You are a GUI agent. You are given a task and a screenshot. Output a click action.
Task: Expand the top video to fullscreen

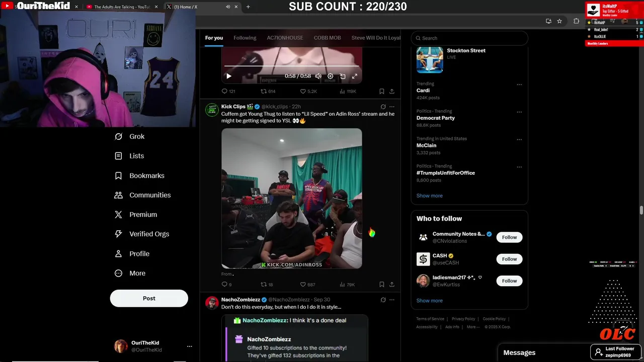(354, 76)
